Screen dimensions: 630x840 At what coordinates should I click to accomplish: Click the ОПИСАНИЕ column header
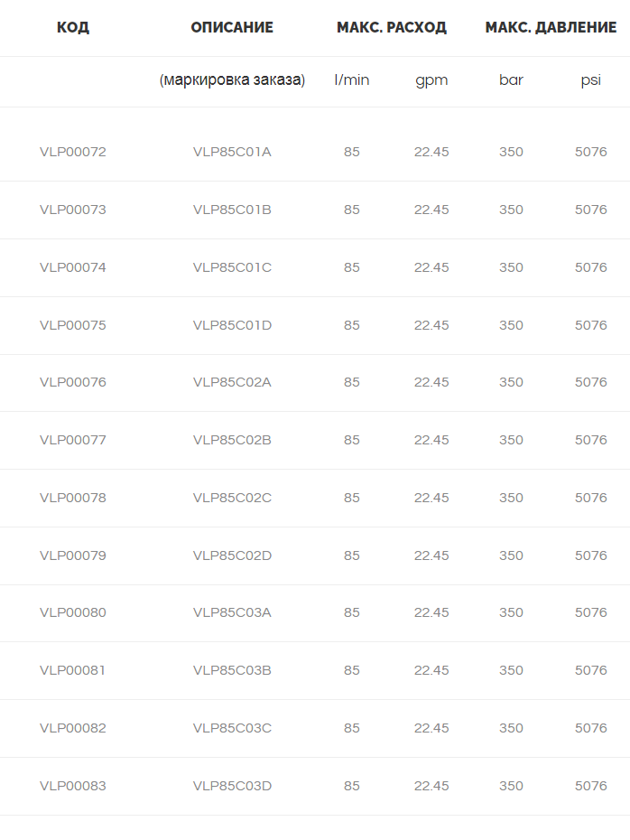(x=232, y=27)
